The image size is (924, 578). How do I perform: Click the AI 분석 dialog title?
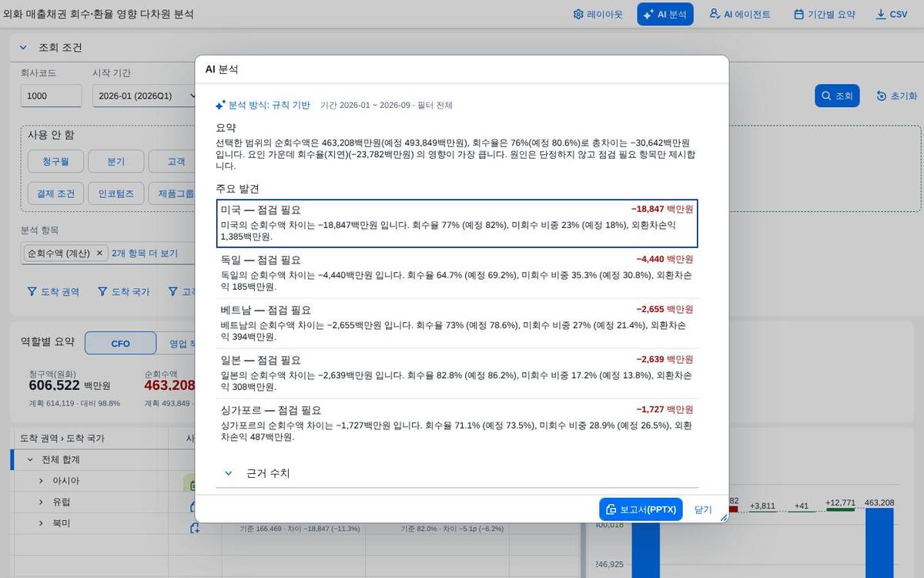coord(222,69)
